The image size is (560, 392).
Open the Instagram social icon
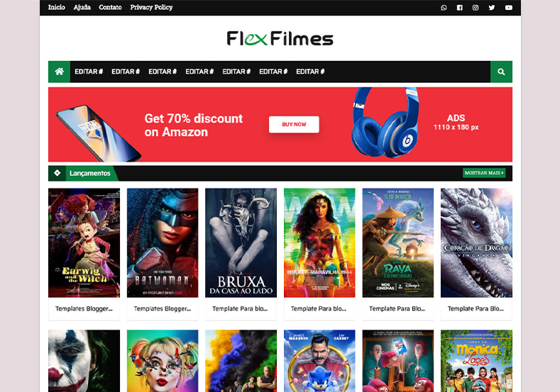coord(476,8)
